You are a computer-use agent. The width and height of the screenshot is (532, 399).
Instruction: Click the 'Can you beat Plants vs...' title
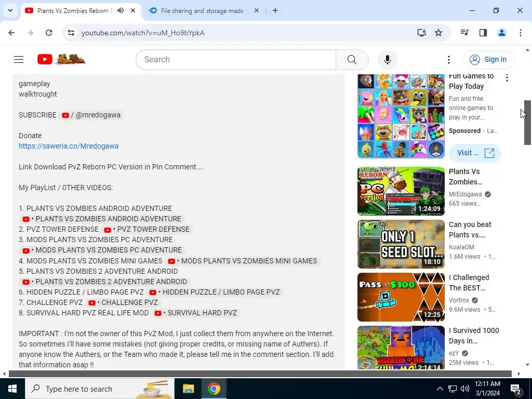coord(470,230)
